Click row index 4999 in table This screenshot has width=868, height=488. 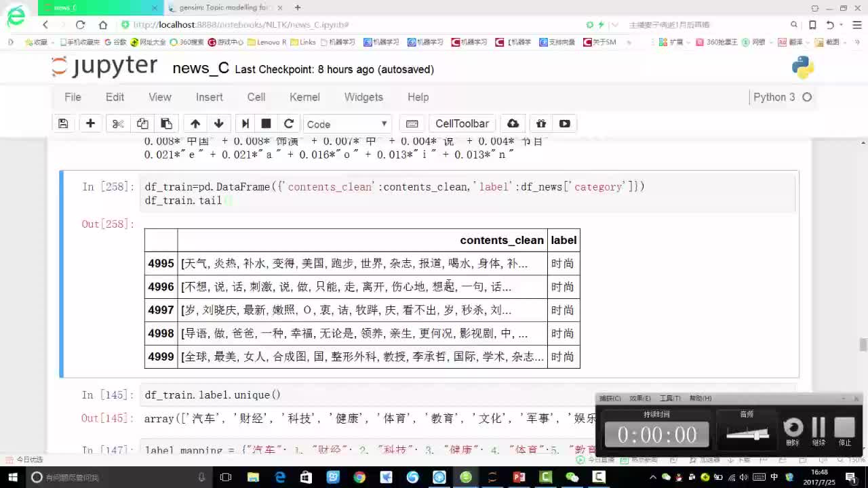(x=161, y=357)
